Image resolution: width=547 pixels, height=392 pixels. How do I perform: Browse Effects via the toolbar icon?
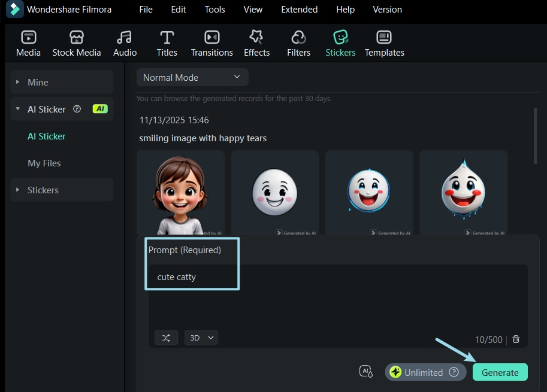click(x=256, y=42)
